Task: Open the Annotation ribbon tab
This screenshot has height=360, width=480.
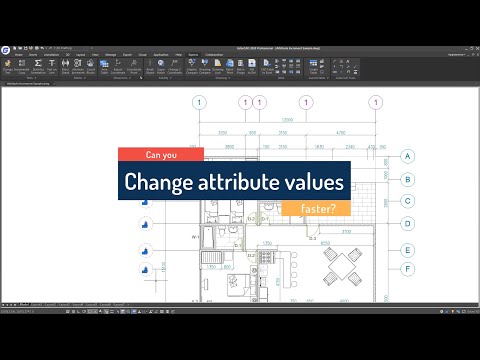Action: [x=51, y=55]
